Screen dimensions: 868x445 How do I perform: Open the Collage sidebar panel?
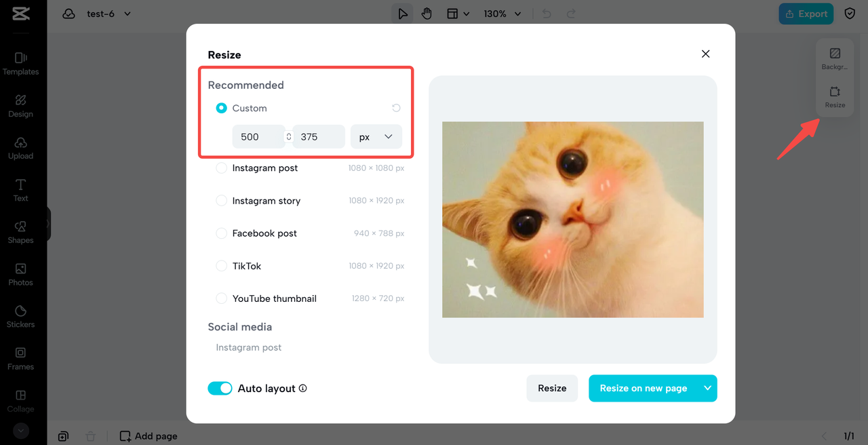[20, 400]
